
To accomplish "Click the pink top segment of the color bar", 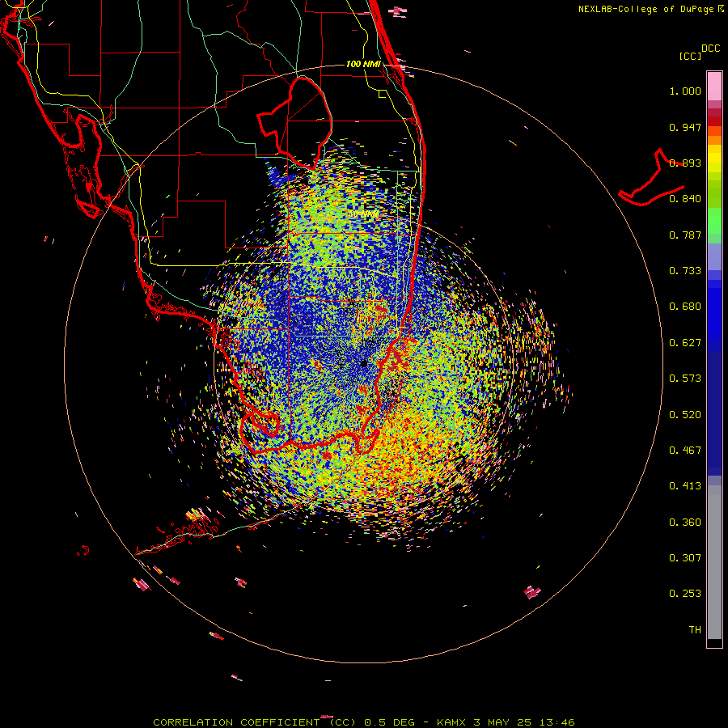I will point(714,86).
